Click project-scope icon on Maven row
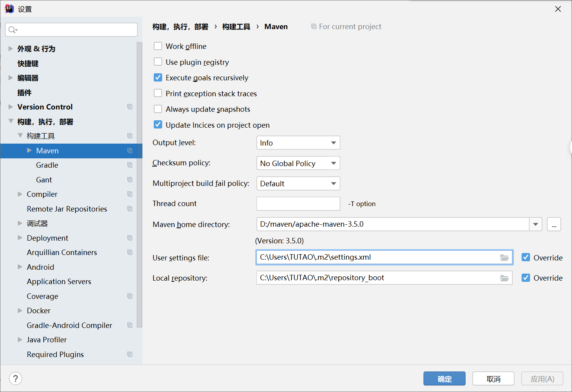The height and width of the screenshot is (392, 572). point(130,151)
